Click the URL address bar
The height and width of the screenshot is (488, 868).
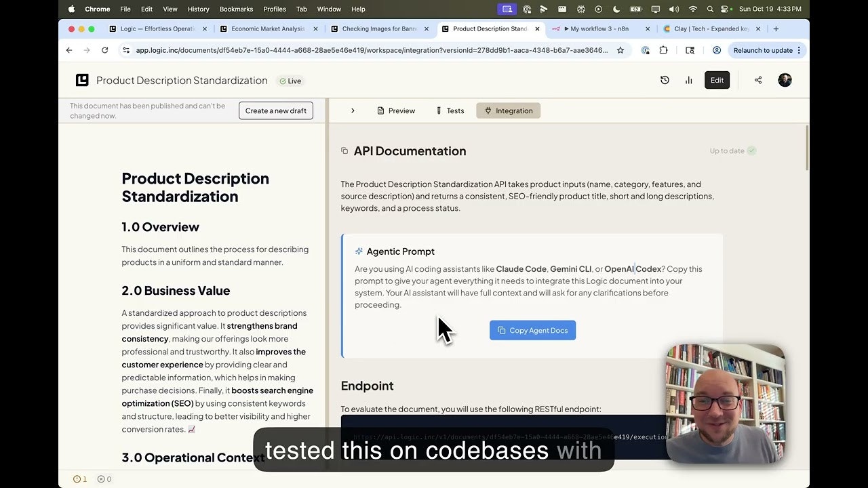coord(372,50)
